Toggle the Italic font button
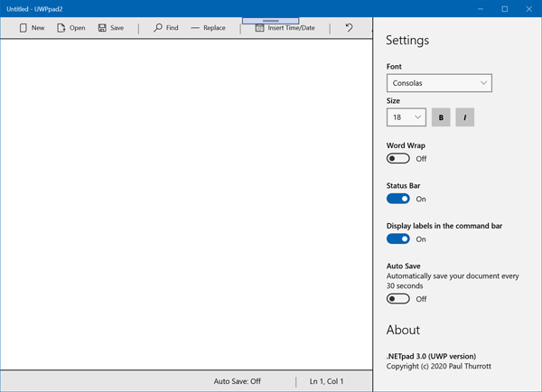542x392 pixels. coord(464,117)
